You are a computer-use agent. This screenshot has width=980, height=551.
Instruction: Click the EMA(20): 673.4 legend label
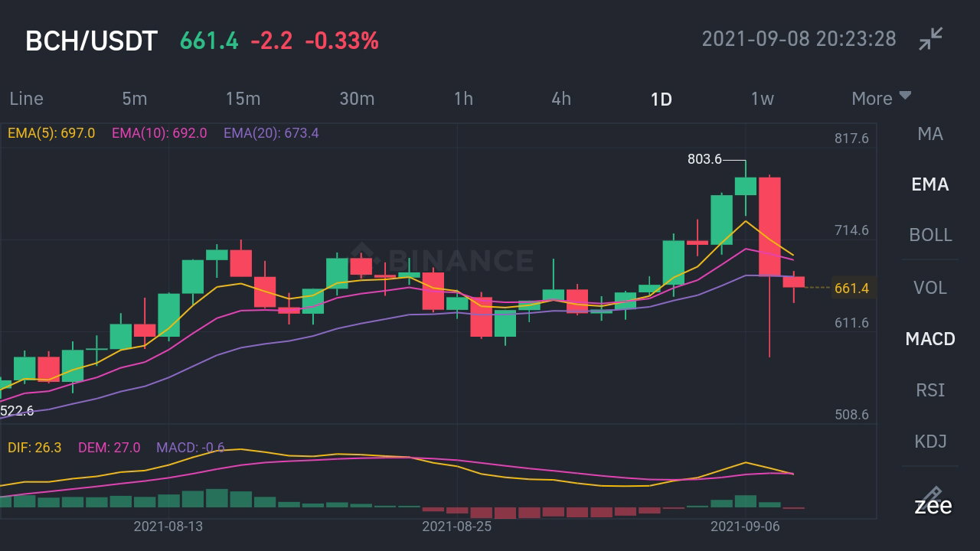(271, 133)
